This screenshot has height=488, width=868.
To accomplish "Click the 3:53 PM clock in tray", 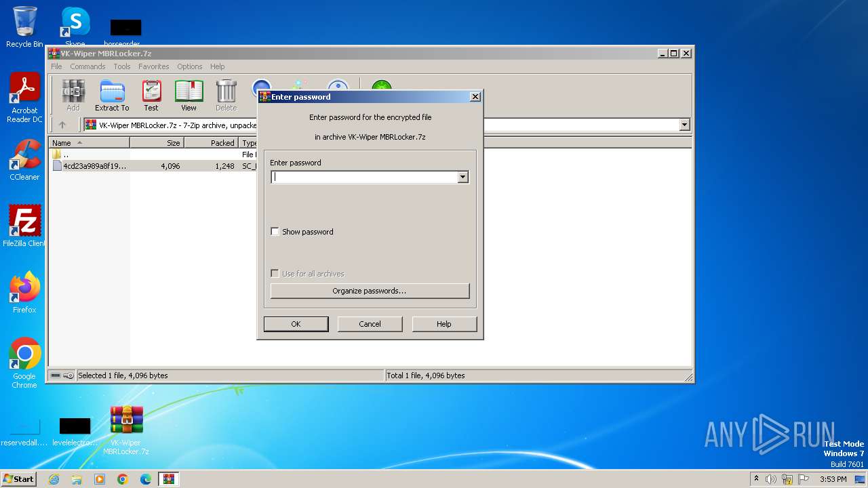I will pos(833,479).
